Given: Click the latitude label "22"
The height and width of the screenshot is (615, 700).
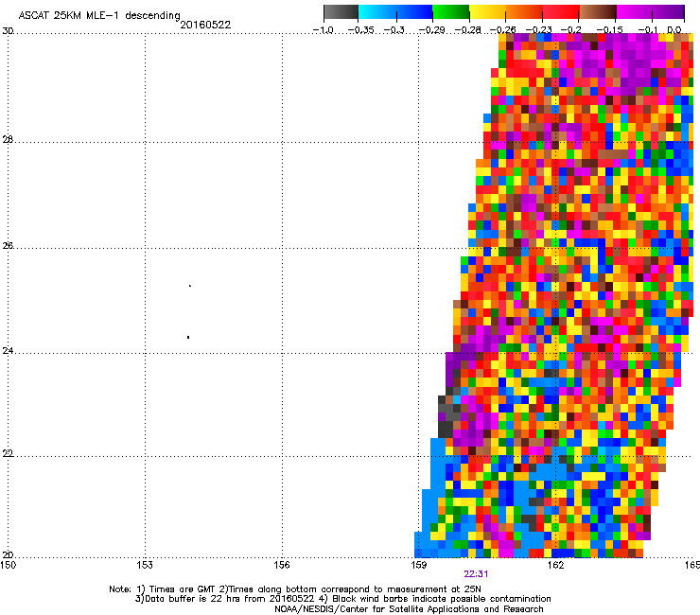Looking at the screenshot, I should (x=8, y=454).
